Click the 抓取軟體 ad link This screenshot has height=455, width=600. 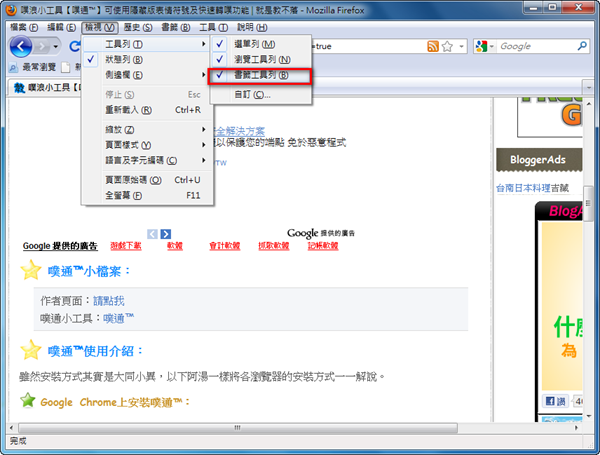point(274,246)
